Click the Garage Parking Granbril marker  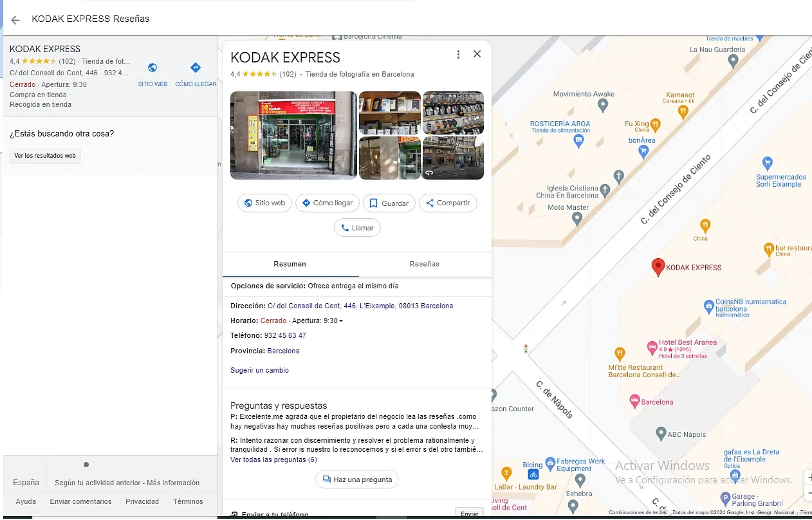pyautogui.click(x=724, y=498)
